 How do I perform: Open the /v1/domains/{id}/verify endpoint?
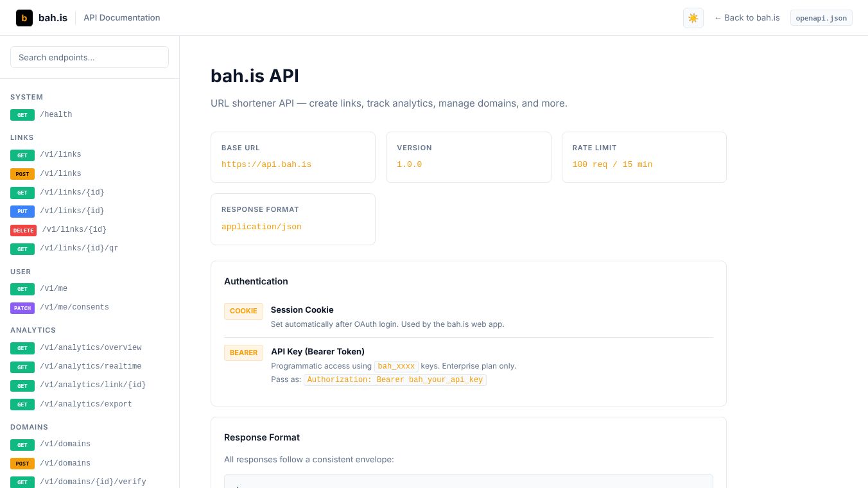tap(89, 482)
